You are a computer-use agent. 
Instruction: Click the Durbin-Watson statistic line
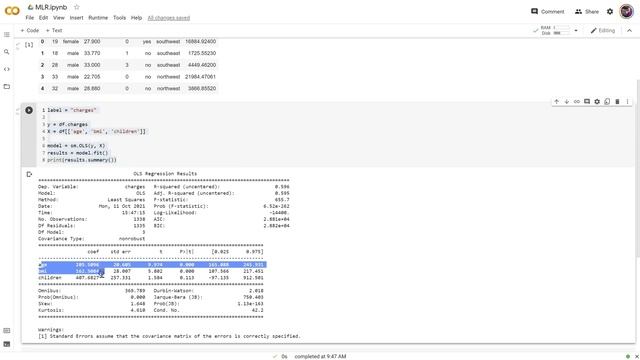[x=209, y=291]
